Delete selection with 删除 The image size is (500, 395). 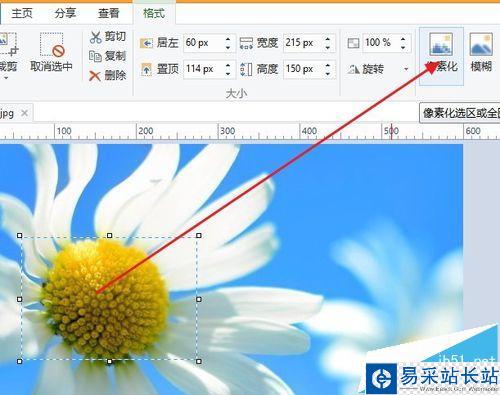tap(108, 76)
